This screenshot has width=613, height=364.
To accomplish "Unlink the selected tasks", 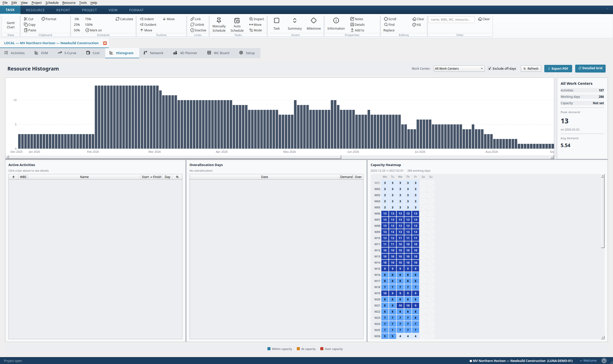I will tap(197, 25).
